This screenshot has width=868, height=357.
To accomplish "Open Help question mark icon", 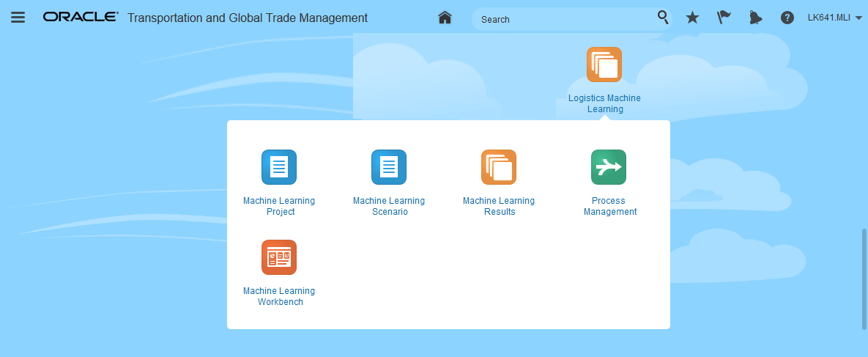I will pos(787,18).
